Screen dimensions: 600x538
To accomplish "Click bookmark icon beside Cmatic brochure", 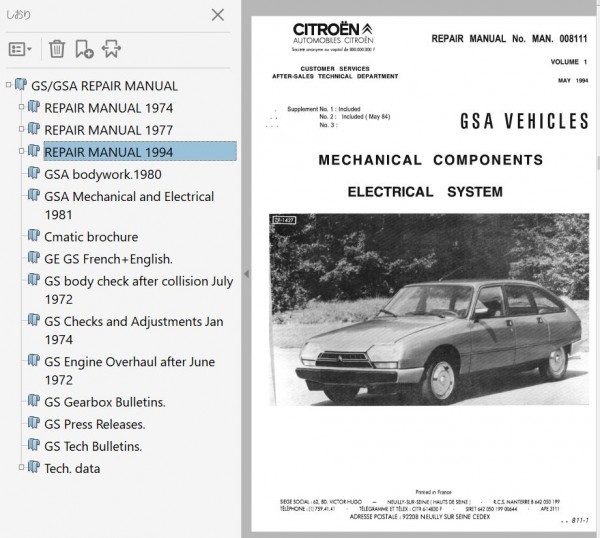I will click(x=34, y=235).
